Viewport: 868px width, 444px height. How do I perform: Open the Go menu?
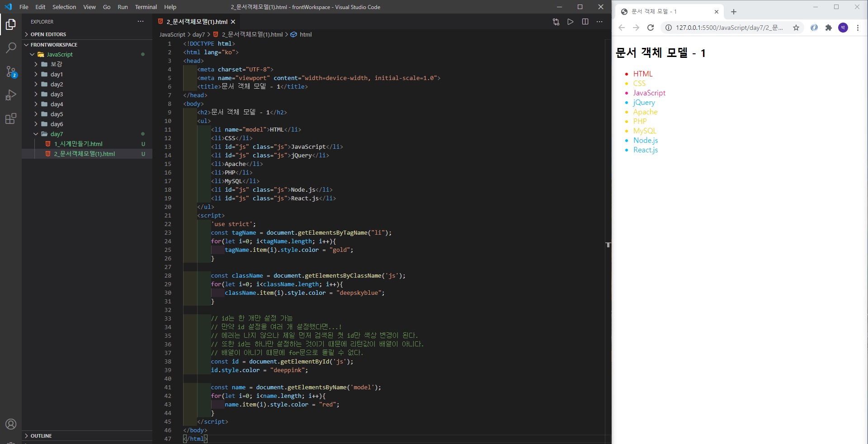pos(107,7)
